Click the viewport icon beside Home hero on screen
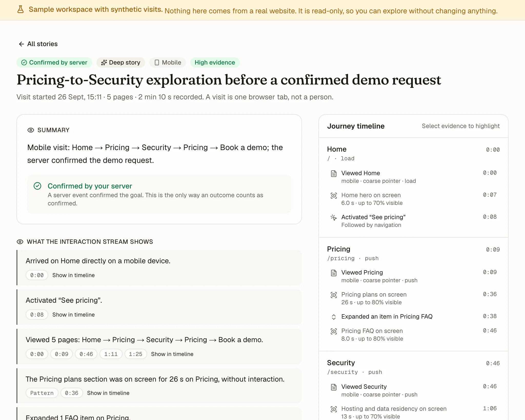525x420 pixels. pos(334,196)
